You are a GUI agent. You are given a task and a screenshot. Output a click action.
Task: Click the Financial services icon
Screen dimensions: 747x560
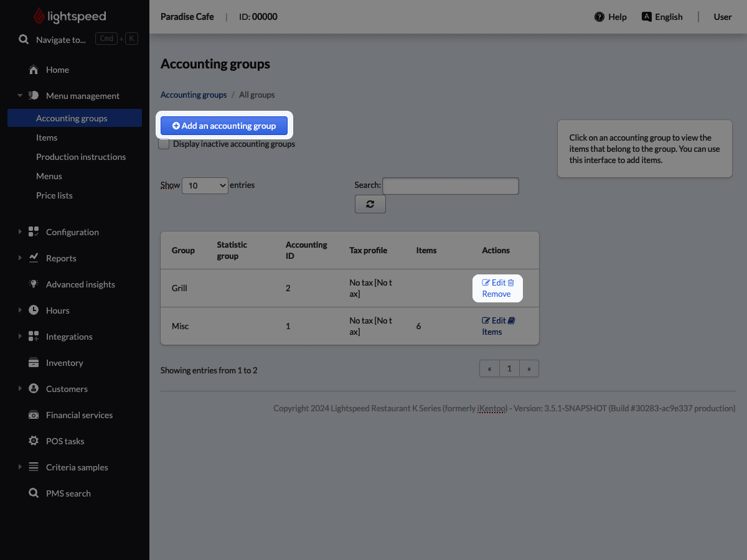[x=34, y=414]
